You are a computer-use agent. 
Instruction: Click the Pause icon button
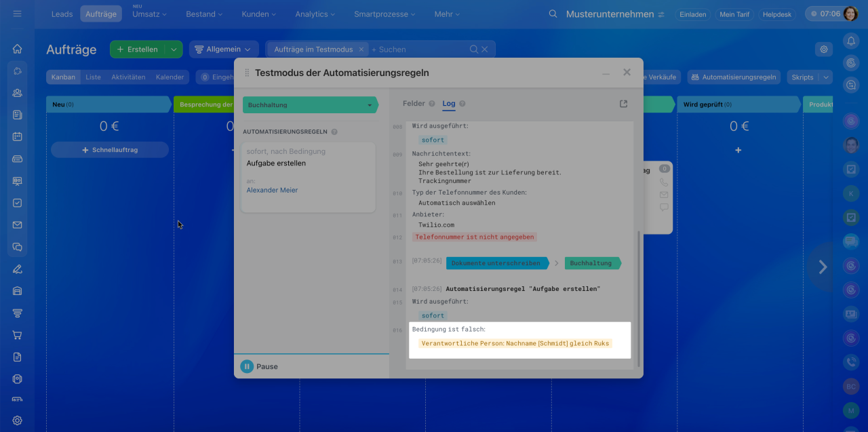(247, 366)
